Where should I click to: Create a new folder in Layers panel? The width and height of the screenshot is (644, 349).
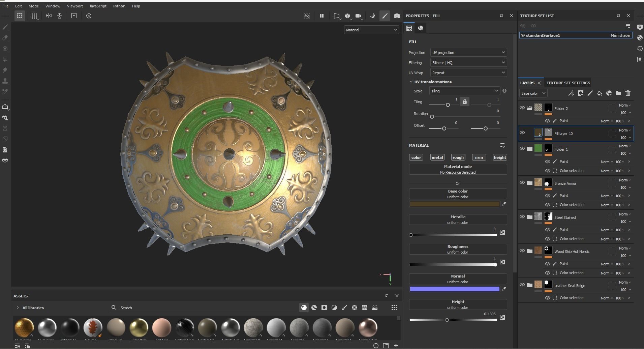618,93
